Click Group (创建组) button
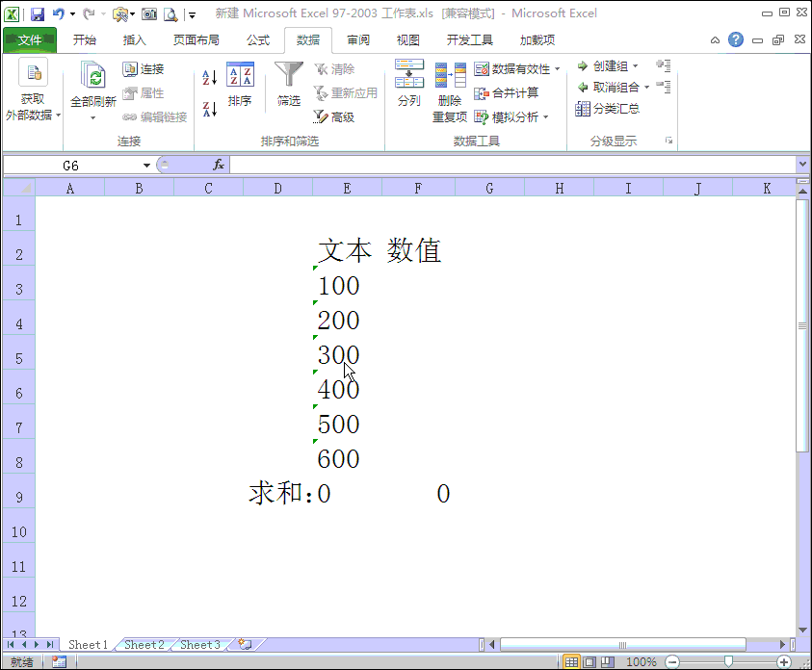This screenshot has width=812, height=670. [x=603, y=66]
